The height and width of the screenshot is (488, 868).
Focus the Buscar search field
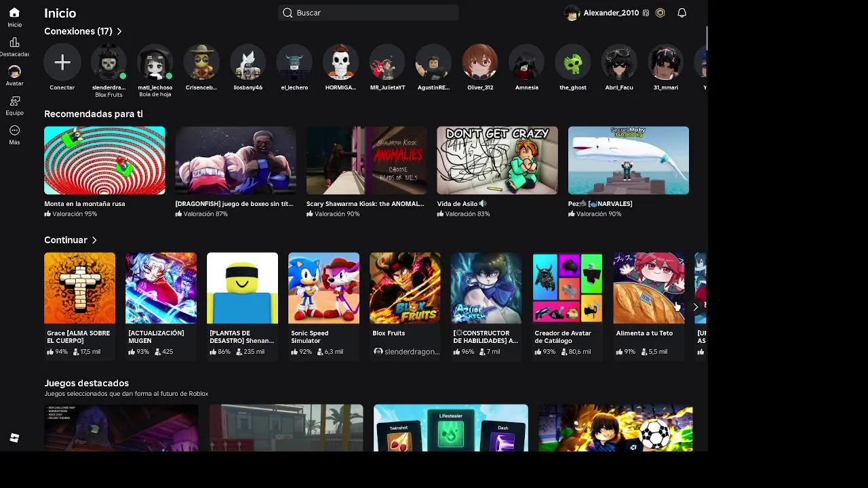tap(368, 13)
